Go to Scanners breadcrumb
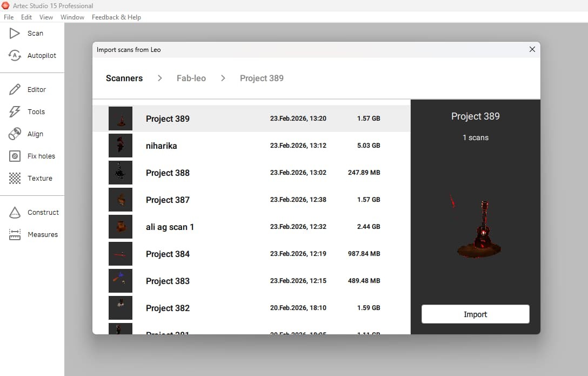 [x=124, y=78]
